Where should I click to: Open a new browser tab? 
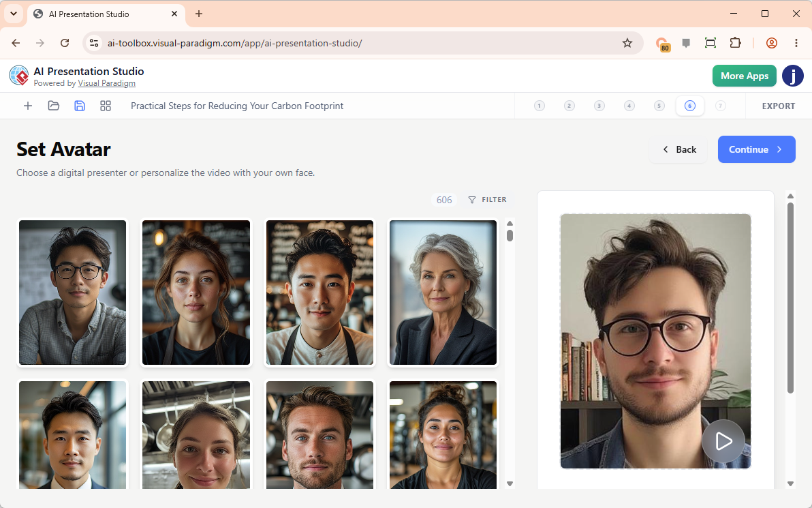coord(199,14)
